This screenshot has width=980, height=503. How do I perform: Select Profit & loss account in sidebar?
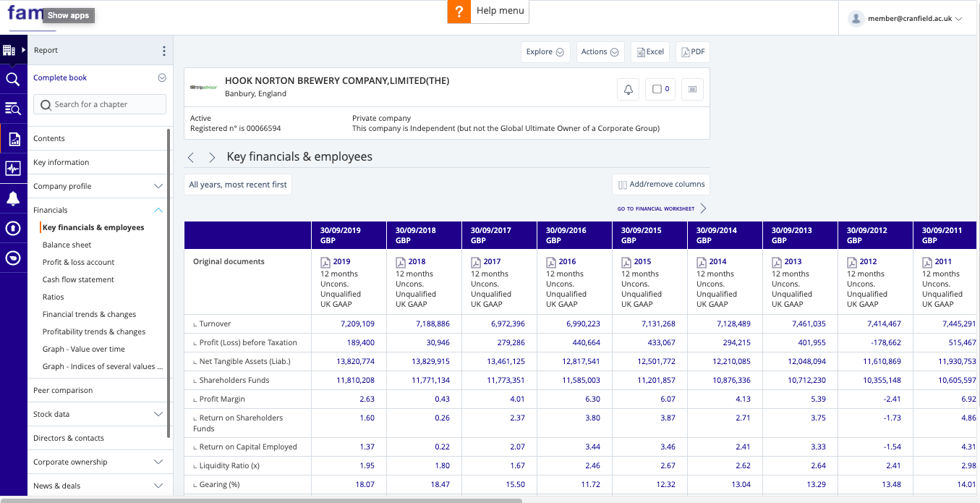(x=78, y=262)
